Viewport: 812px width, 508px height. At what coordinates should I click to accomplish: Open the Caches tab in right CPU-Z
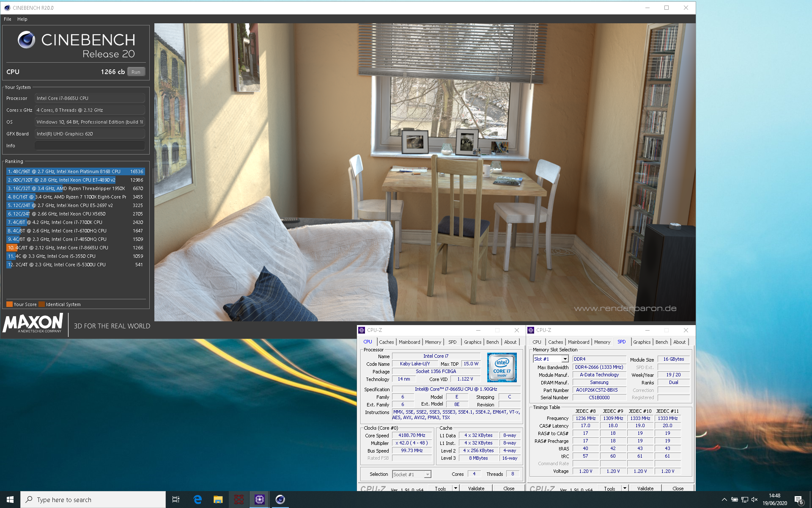coord(555,342)
